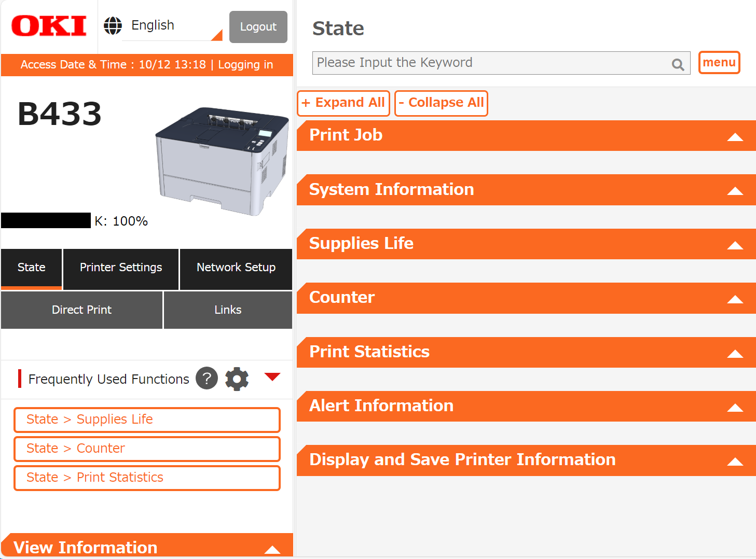The image size is (756, 559).
Task: Expand the View Information section
Action: point(147,546)
